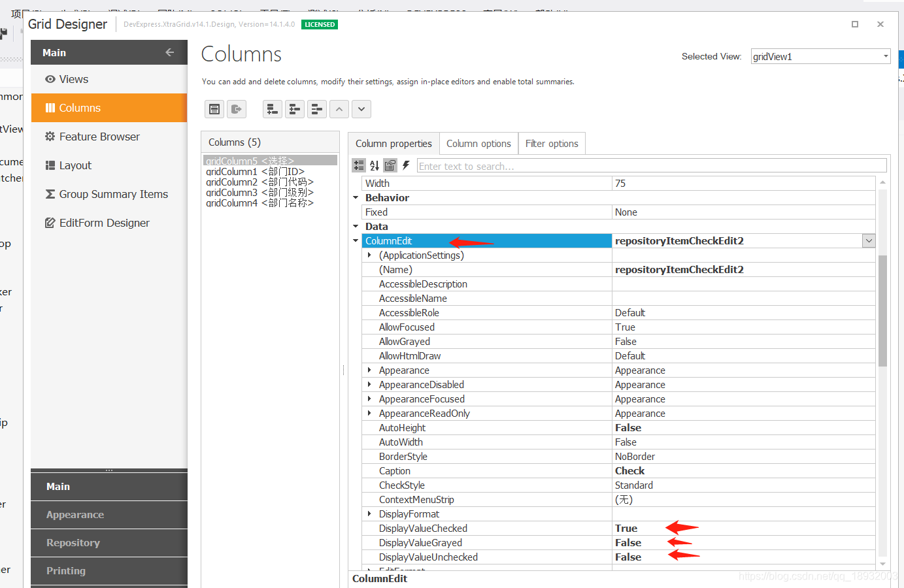The height and width of the screenshot is (588, 904).
Task: Switch to the Column options tab
Action: 478,143
